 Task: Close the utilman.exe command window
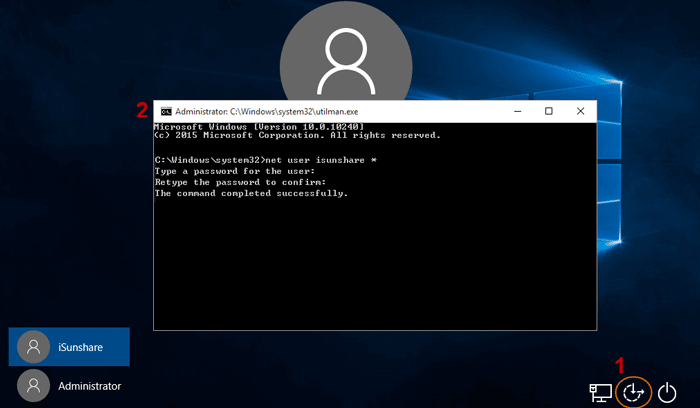click(x=580, y=111)
